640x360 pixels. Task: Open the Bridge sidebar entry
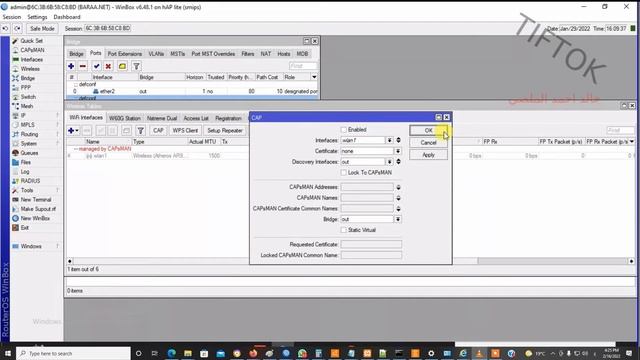27,78
